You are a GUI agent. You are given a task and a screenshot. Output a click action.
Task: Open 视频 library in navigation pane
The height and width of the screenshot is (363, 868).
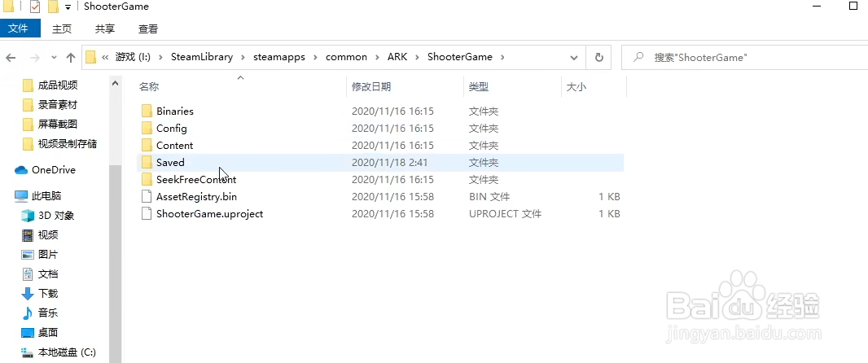pyautogui.click(x=47, y=235)
